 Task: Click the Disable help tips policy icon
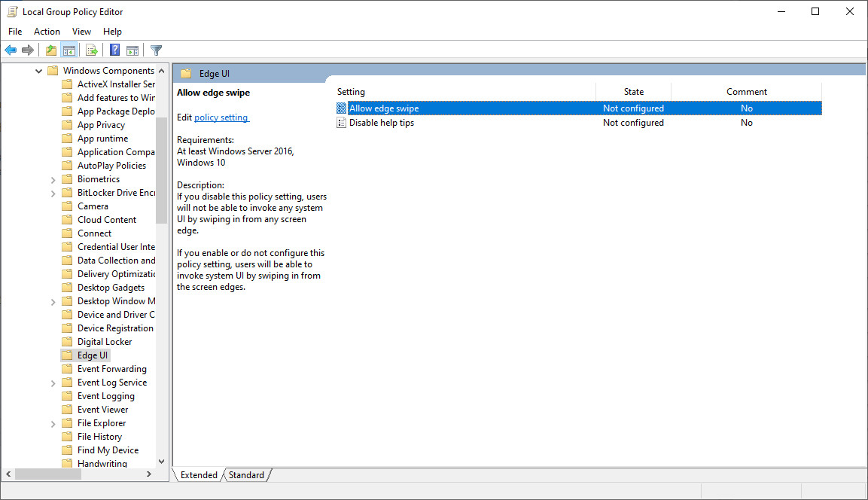point(342,123)
